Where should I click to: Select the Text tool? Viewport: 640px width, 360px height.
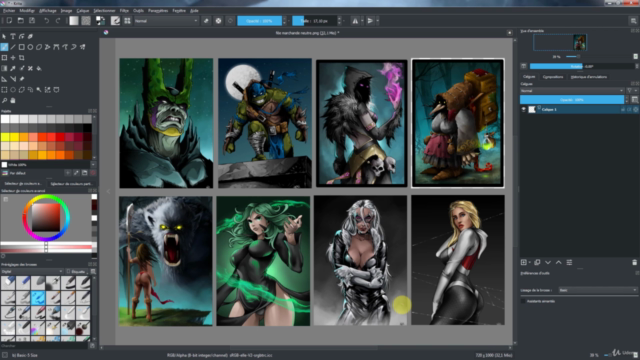click(x=13, y=36)
